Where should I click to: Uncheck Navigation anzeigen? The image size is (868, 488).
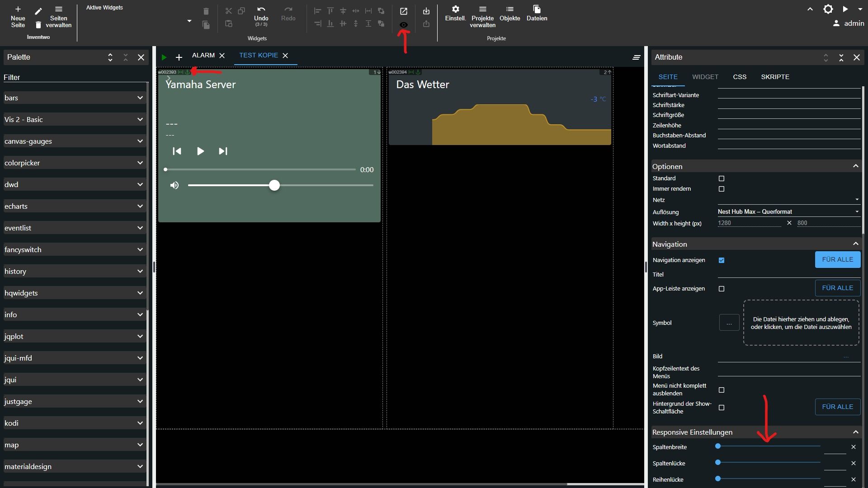(x=722, y=260)
